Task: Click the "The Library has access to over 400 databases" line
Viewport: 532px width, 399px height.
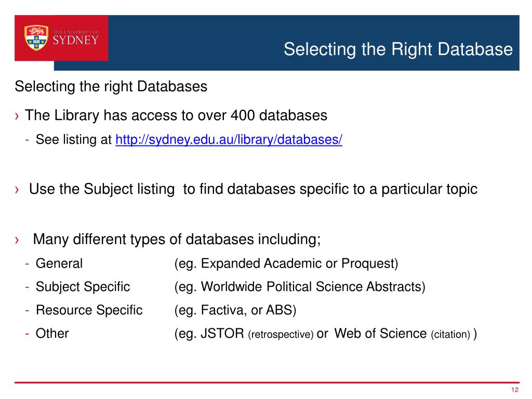Action: pos(176,115)
